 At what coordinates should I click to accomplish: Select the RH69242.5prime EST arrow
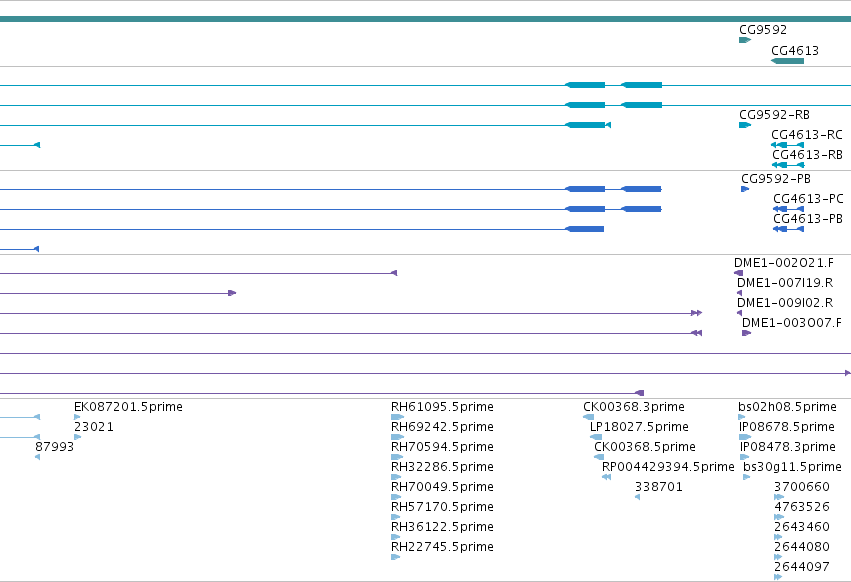point(397,438)
